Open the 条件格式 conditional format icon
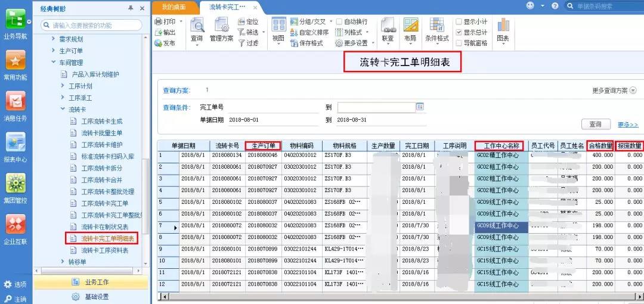Screen dimensions: 644x304 (436, 31)
